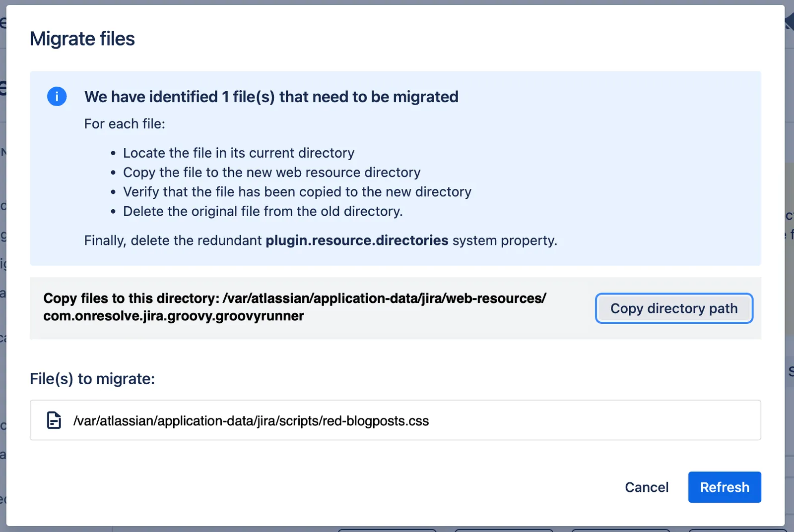Click the 'Delete the original file' bullet
Viewport: 794px width, 532px height.
(263, 211)
